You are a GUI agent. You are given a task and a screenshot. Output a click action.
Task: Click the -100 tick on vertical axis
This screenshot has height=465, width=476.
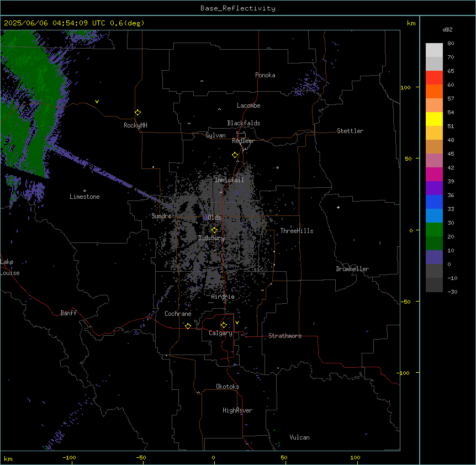click(x=404, y=373)
